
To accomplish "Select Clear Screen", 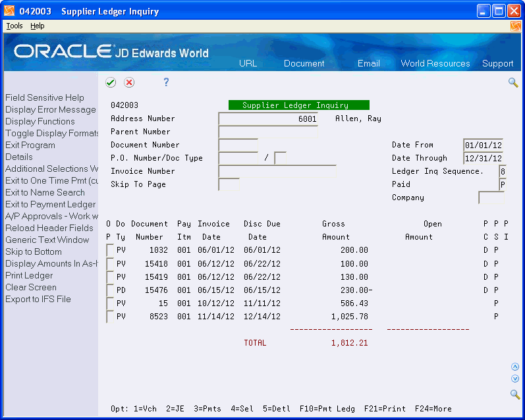I will tap(31, 287).
